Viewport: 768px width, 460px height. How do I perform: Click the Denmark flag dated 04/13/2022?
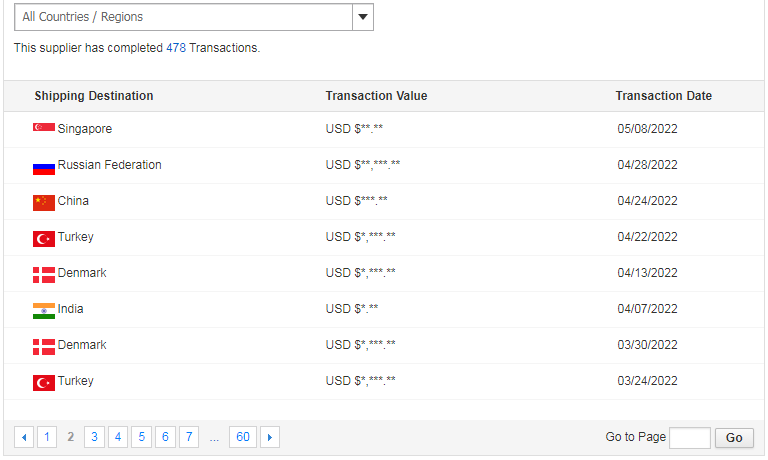pos(44,275)
